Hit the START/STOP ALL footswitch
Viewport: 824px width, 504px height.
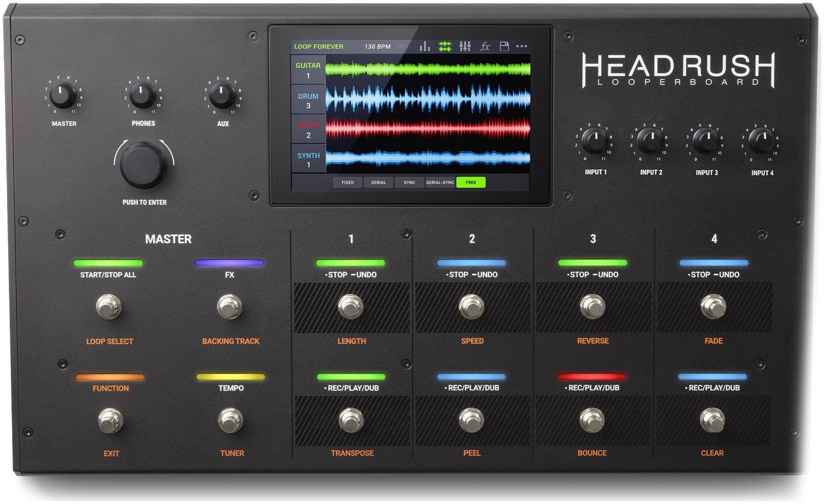pyautogui.click(x=109, y=307)
